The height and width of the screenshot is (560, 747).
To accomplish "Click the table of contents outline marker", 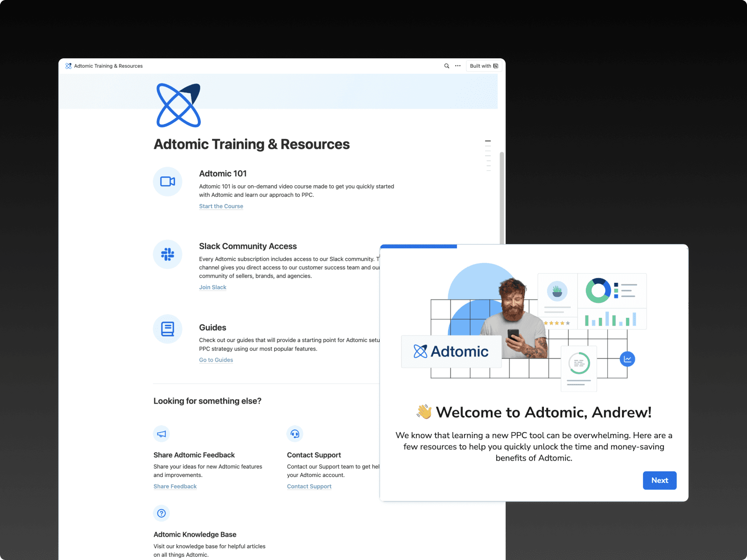I will point(488,155).
